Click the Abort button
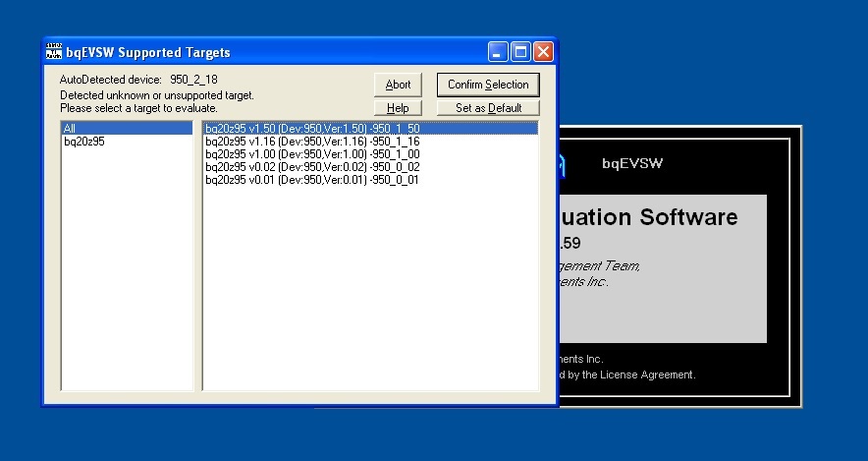The width and height of the screenshot is (868, 461). pyautogui.click(x=398, y=85)
